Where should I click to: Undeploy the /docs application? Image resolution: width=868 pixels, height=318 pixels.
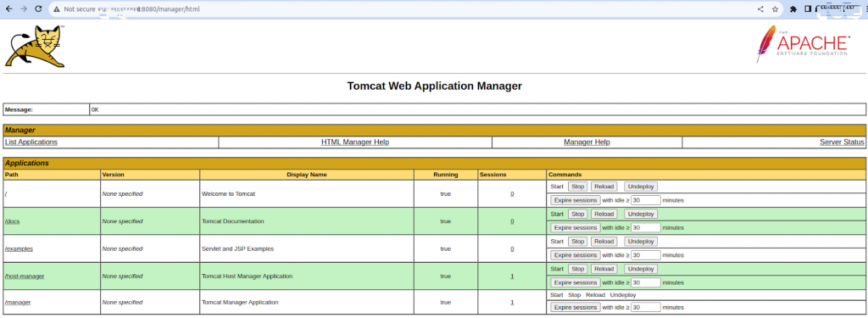coord(641,214)
